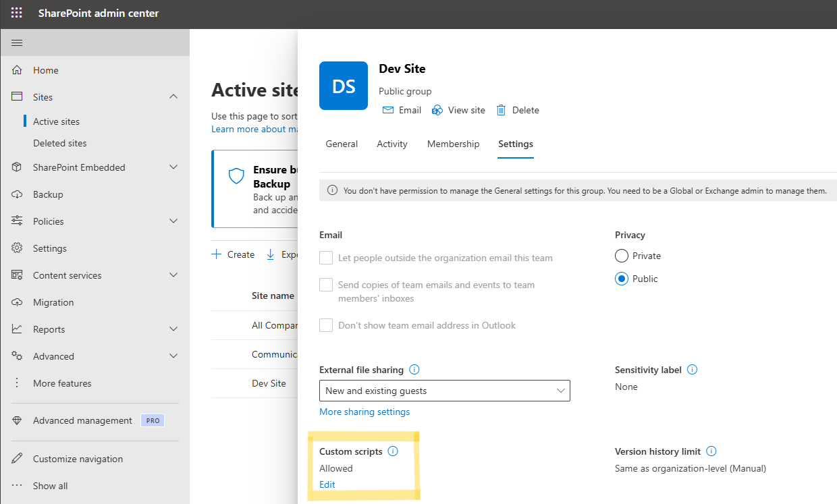
Task: Click the Customize navigation pencil icon
Action: [18, 459]
